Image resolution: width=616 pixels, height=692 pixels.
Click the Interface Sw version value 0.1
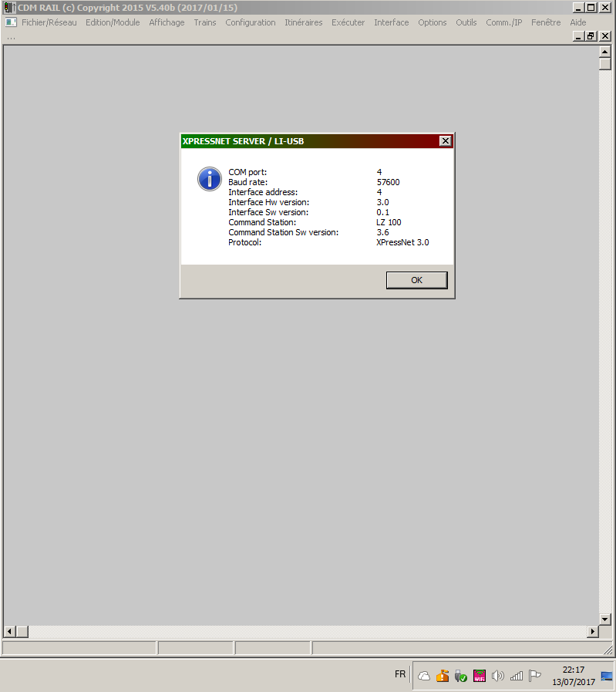click(382, 212)
